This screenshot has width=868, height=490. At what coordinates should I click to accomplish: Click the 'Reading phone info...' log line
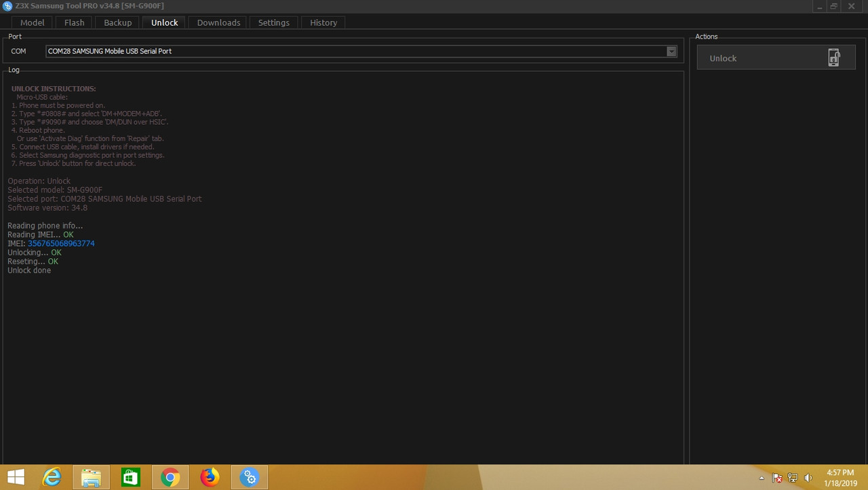click(x=45, y=226)
